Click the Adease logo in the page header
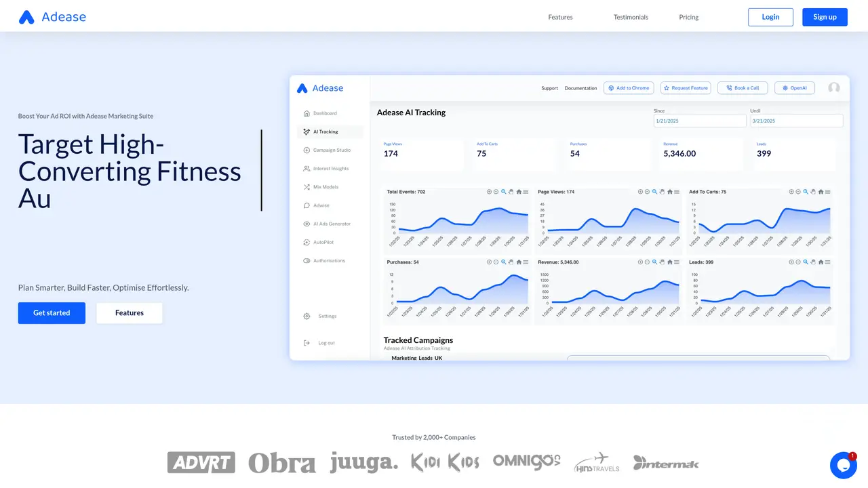 [x=52, y=17]
